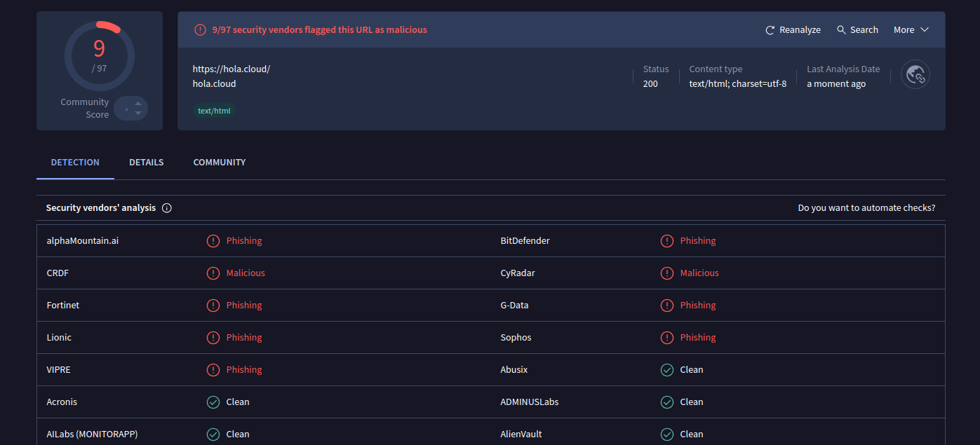
Task: Click the 'Do you want to automate checks?' link
Action: tap(866, 208)
